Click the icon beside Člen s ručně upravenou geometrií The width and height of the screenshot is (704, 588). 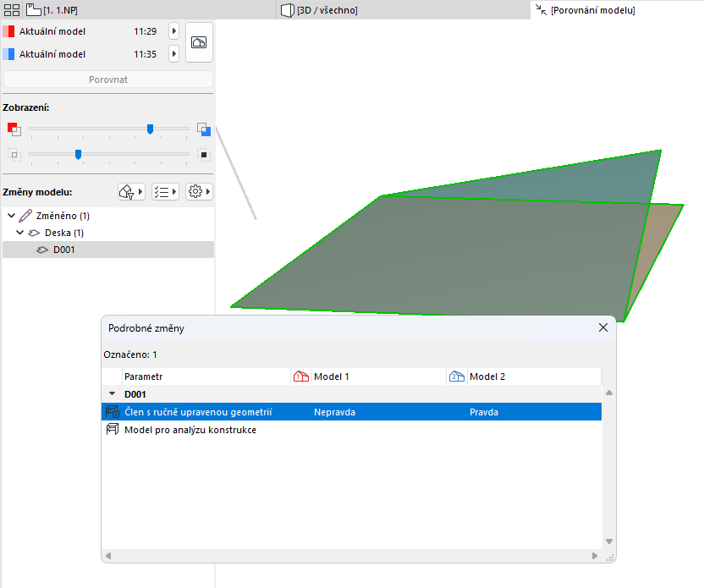(113, 411)
